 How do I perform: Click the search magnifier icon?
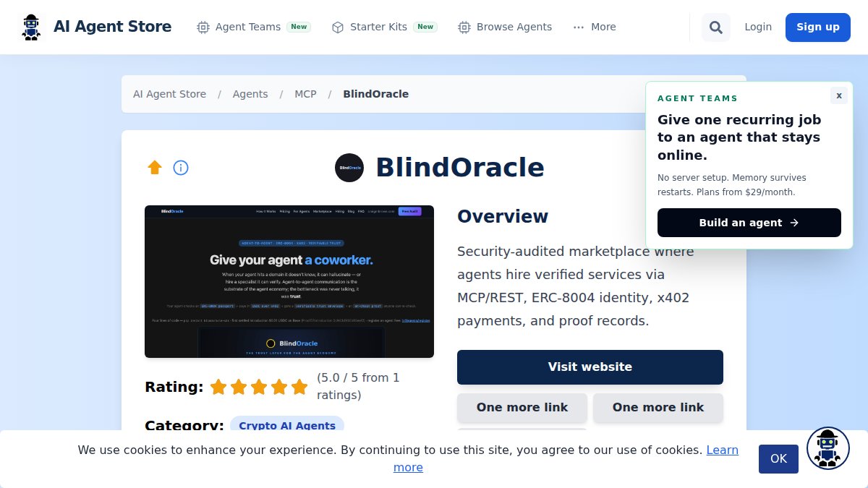pos(716,27)
